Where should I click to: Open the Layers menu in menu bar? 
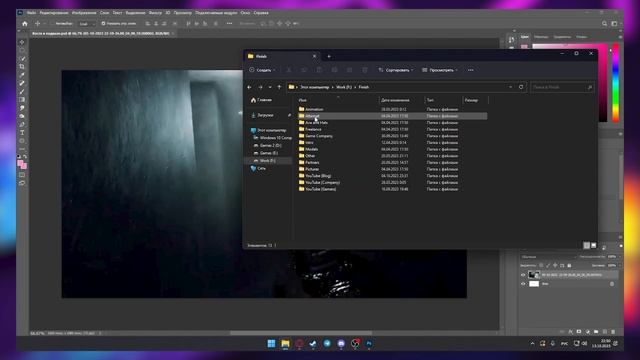click(104, 13)
